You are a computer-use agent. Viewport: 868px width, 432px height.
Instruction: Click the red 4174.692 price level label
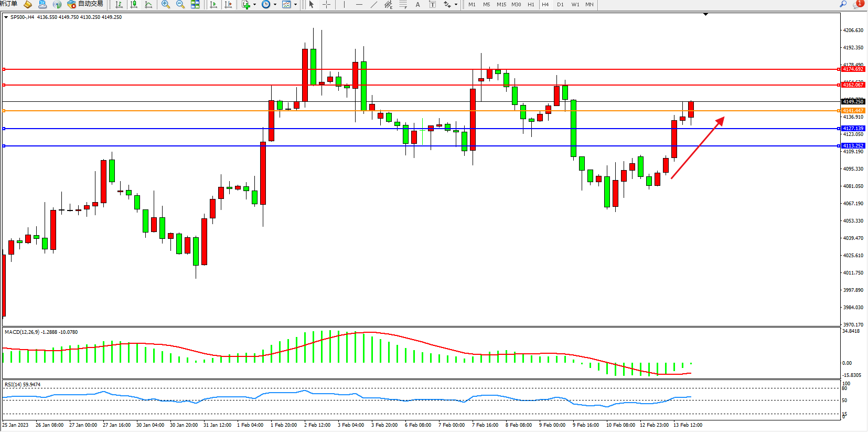coord(853,69)
